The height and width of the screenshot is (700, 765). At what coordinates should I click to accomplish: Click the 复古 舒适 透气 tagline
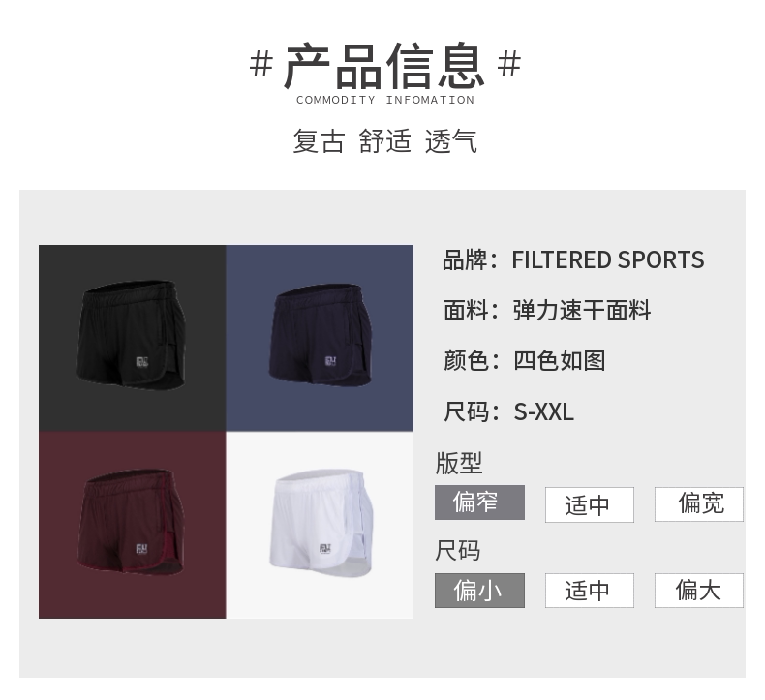[385, 141]
